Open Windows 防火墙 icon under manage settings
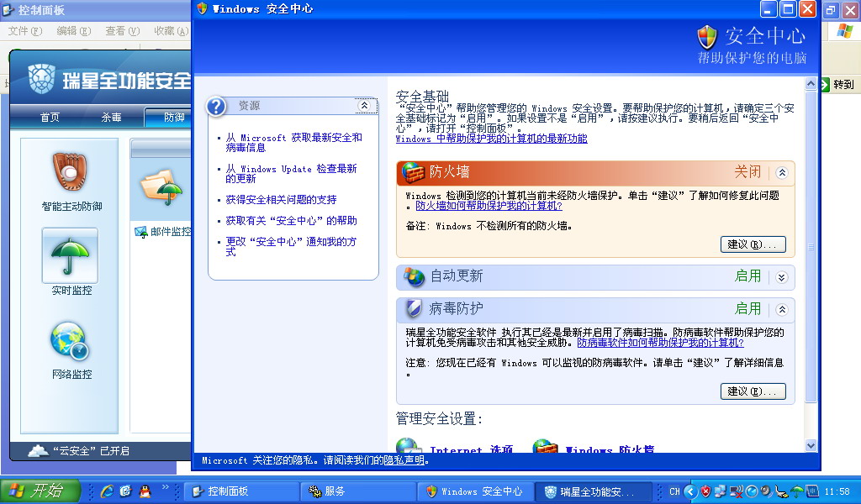The height and width of the screenshot is (504, 861). [545, 445]
